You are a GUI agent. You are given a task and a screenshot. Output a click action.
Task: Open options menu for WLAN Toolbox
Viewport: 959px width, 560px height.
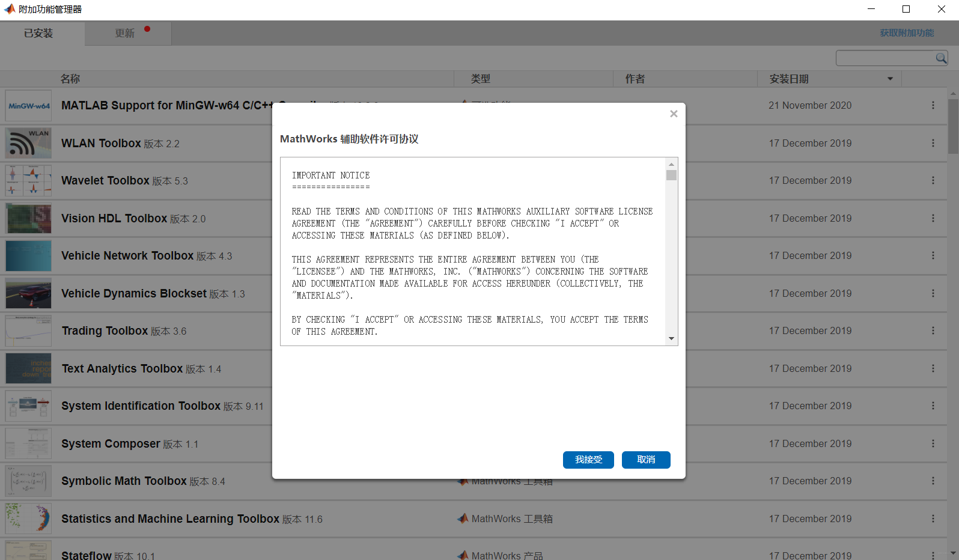[933, 143]
